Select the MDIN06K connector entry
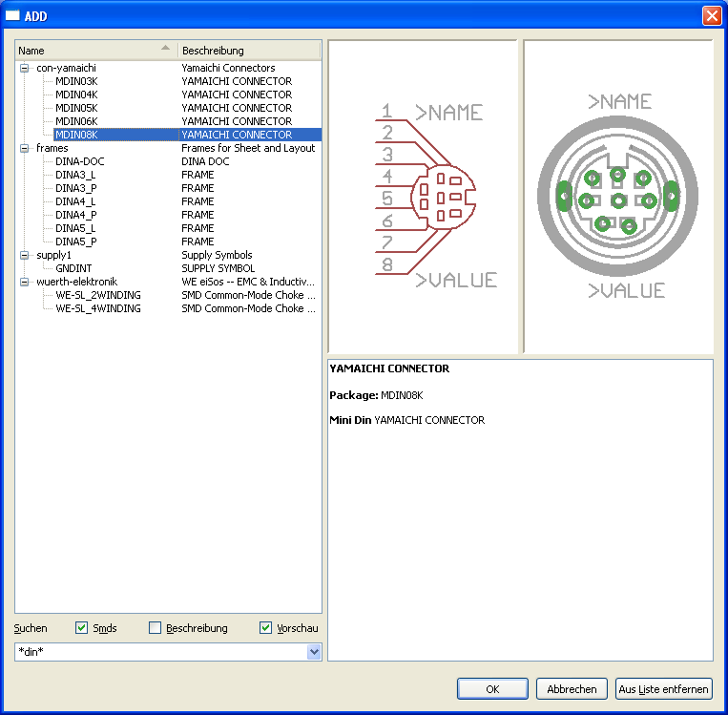This screenshot has width=728, height=715. (76, 122)
